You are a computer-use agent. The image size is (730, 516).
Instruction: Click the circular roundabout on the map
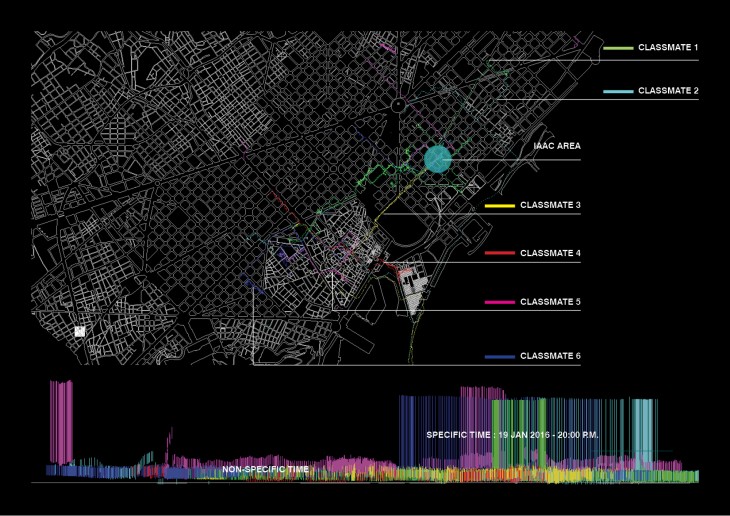(x=397, y=104)
